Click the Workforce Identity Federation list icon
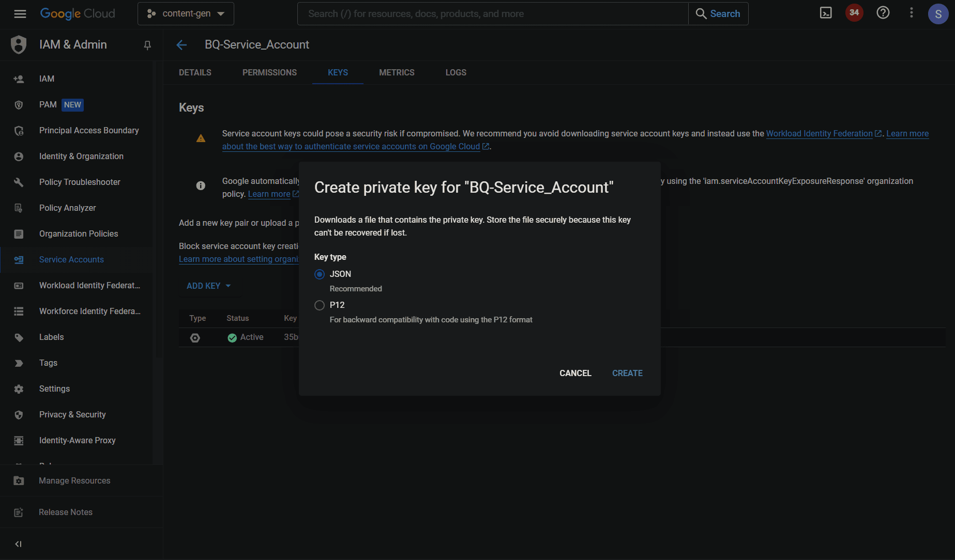 pos(19,312)
